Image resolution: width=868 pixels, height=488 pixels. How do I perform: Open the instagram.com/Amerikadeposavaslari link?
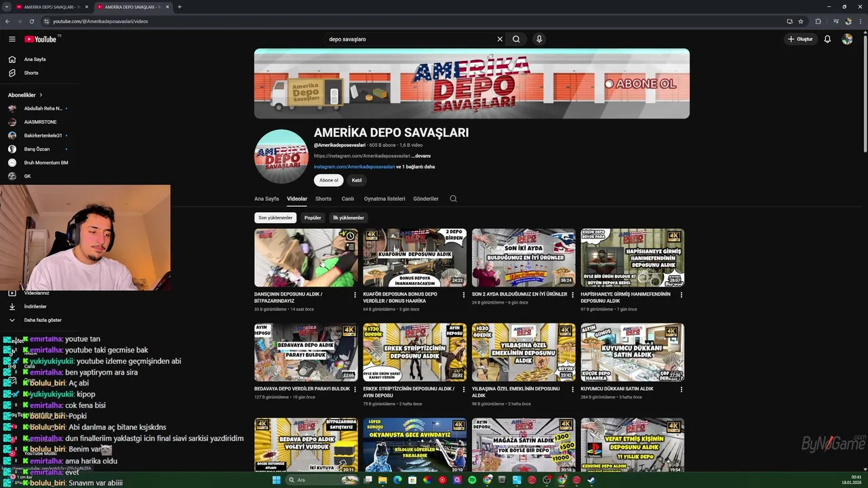click(354, 167)
